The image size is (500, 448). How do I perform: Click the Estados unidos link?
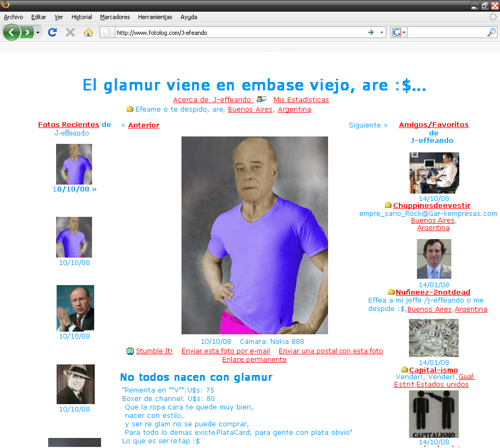[443, 385]
